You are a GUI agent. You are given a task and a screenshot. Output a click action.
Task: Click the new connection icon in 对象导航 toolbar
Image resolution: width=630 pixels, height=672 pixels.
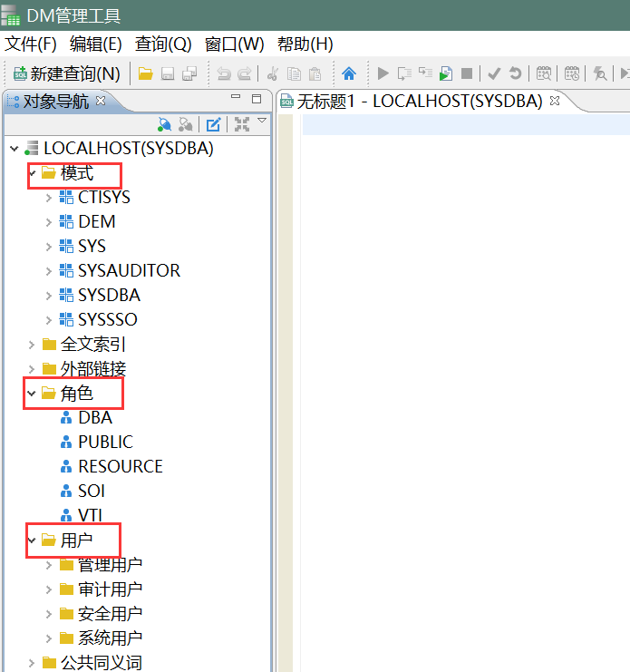(x=164, y=125)
